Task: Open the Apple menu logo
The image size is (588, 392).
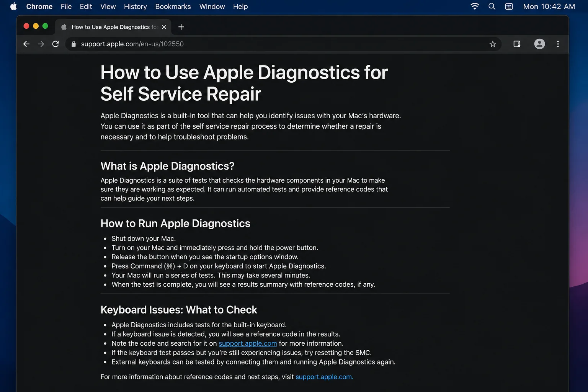Action: coord(13,7)
